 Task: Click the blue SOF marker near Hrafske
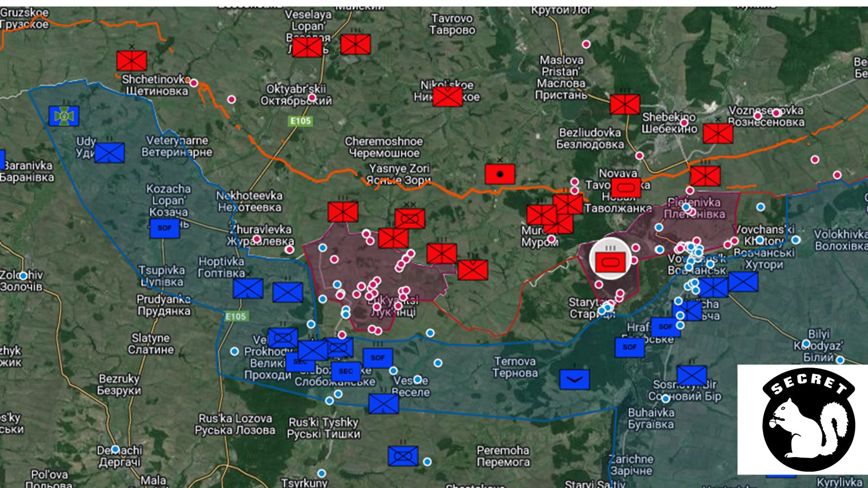coord(666,327)
